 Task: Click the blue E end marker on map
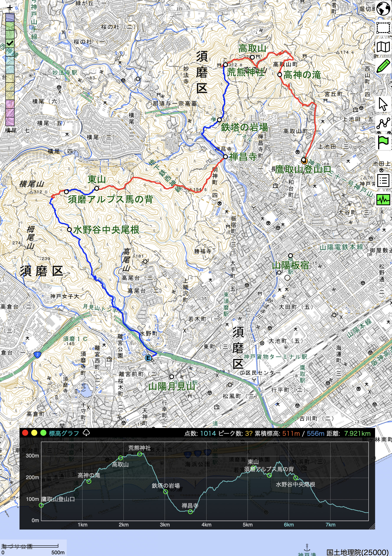point(148,358)
